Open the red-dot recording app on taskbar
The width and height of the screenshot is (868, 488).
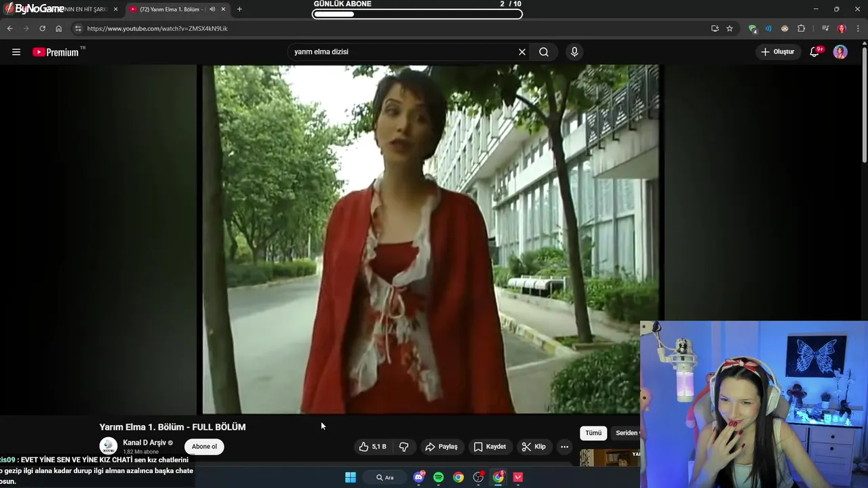[x=479, y=477]
